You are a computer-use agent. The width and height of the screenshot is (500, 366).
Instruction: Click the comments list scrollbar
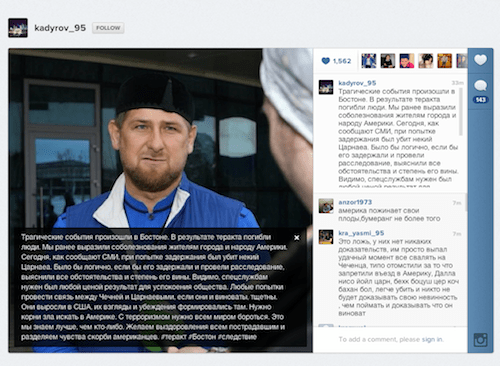click(465, 202)
